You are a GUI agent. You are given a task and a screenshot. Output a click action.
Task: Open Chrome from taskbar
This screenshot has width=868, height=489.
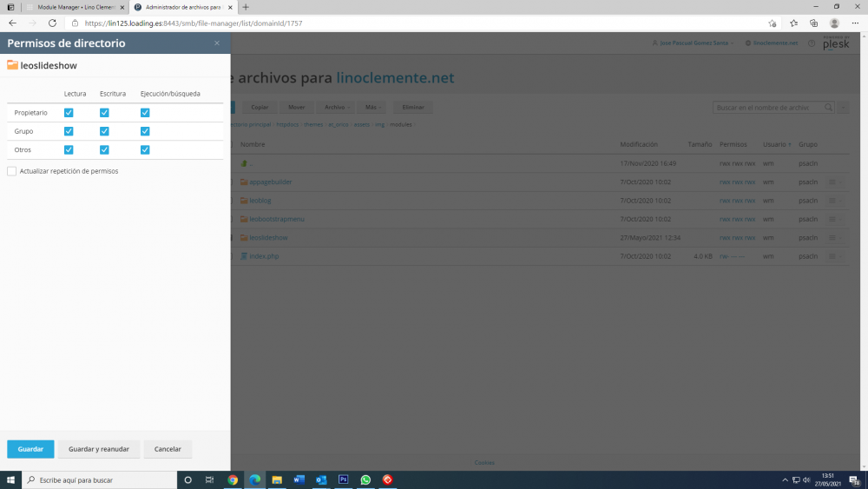(x=233, y=479)
